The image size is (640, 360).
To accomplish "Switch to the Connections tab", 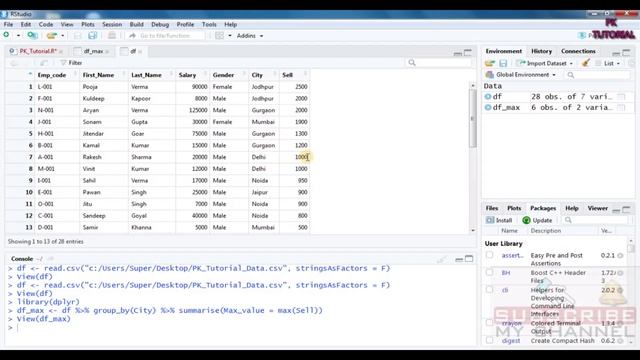I will tap(578, 51).
